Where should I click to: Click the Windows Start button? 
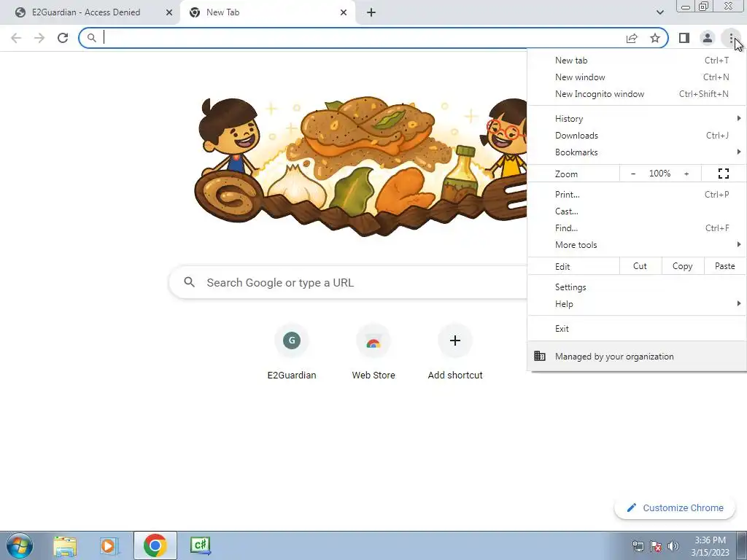(x=20, y=545)
